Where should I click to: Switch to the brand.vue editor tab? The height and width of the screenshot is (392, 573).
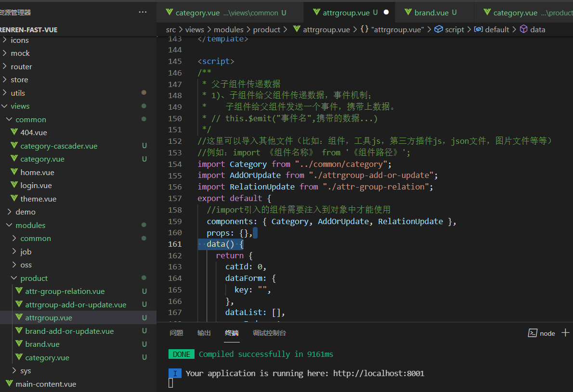(x=431, y=13)
